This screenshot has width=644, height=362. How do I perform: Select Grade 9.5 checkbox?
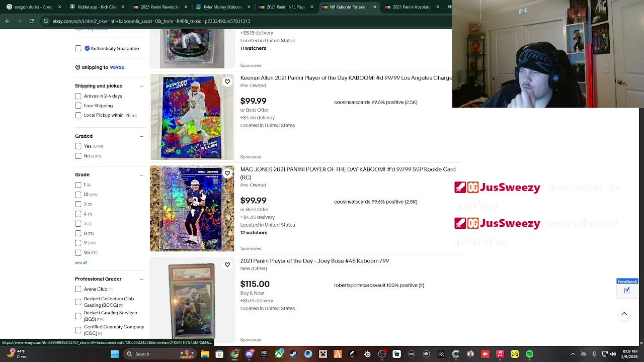point(78,252)
